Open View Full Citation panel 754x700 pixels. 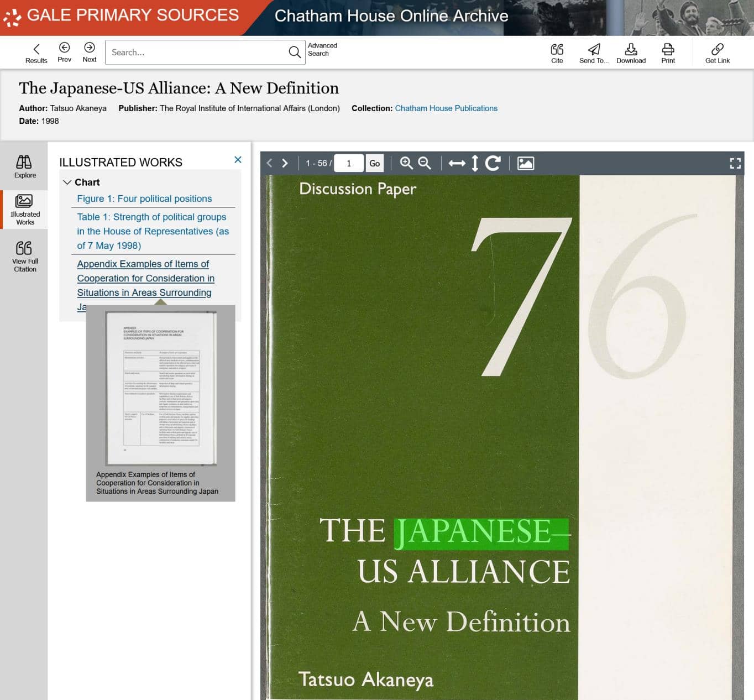click(x=24, y=257)
